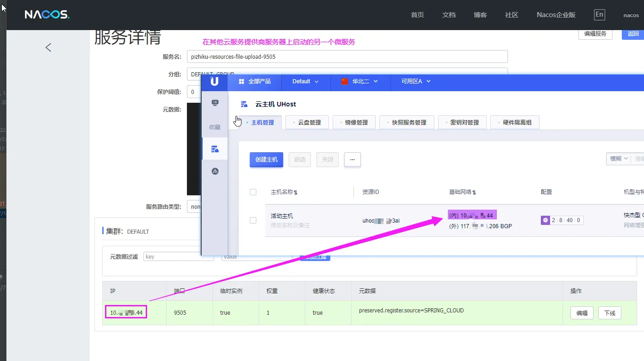Click 编辑 for the instance row

click(582, 313)
